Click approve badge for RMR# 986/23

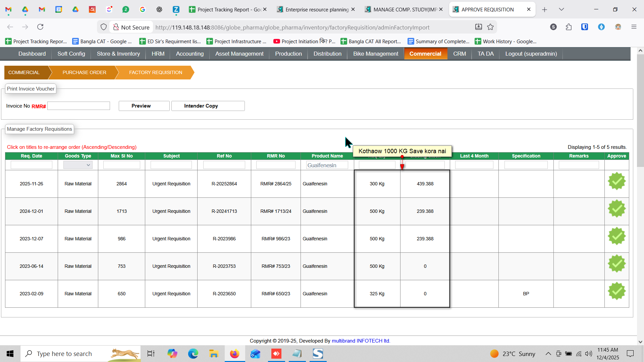[616, 236]
